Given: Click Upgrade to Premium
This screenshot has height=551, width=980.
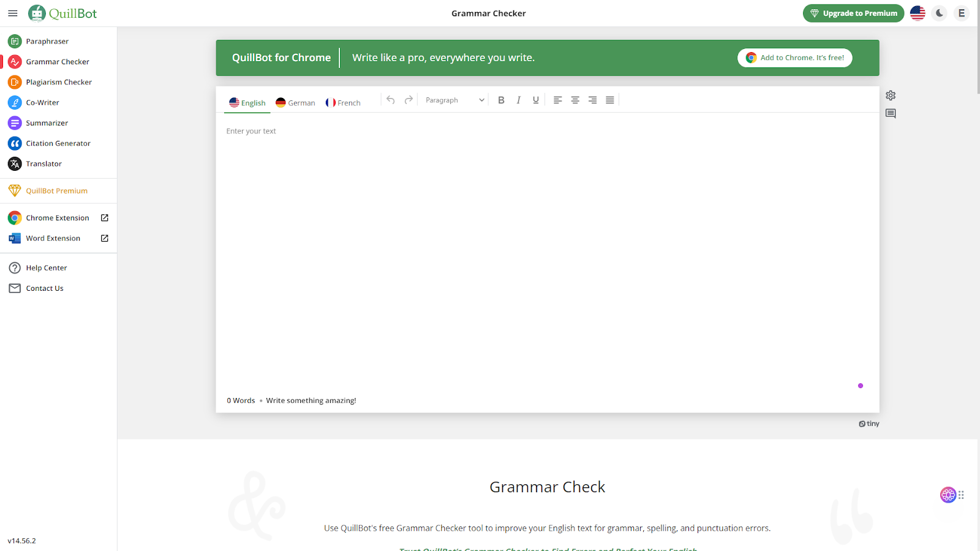Looking at the screenshot, I should point(853,13).
